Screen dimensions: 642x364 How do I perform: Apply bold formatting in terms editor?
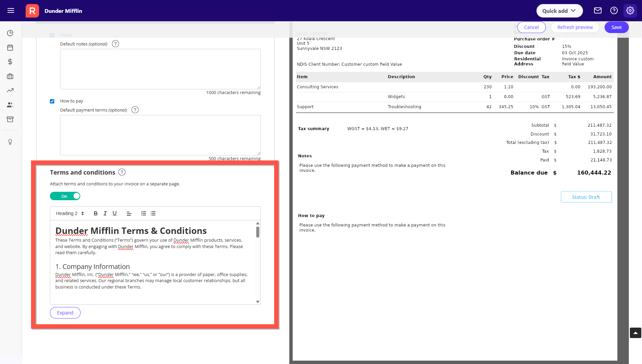coord(95,213)
